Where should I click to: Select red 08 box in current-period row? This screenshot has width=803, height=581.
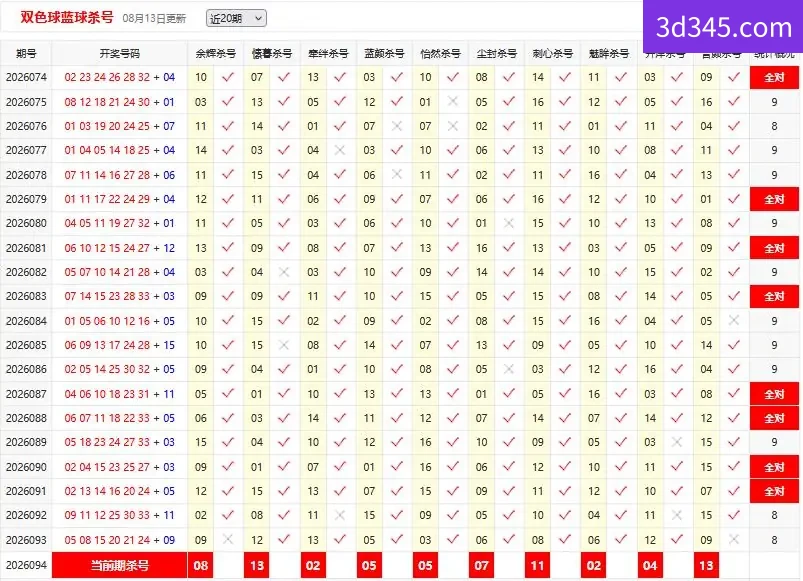(201, 565)
